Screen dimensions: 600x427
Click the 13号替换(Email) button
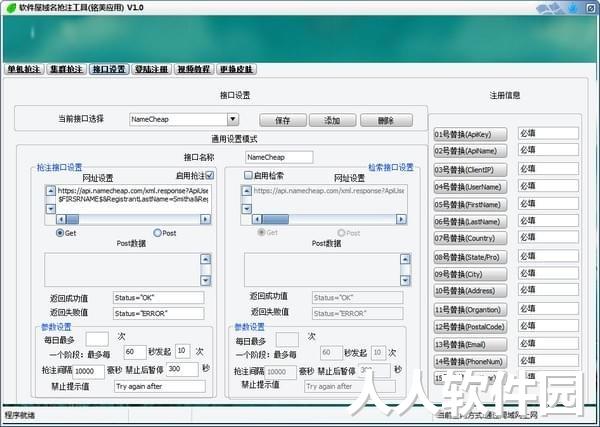(470, 345)
